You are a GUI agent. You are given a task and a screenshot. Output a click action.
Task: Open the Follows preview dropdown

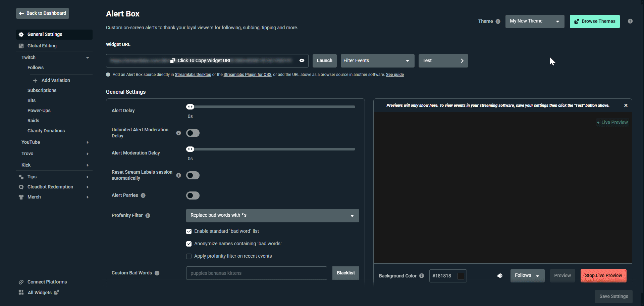[x=527, y=276]
